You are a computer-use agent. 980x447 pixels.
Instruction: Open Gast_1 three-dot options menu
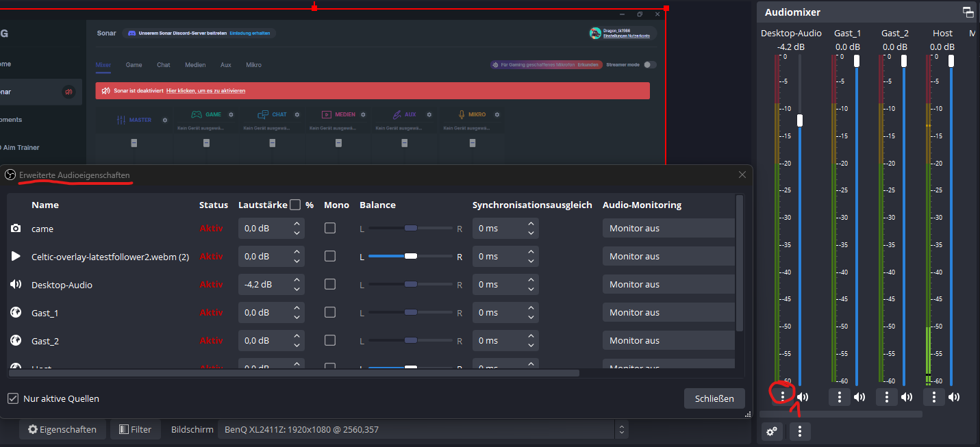click(840, 397)
